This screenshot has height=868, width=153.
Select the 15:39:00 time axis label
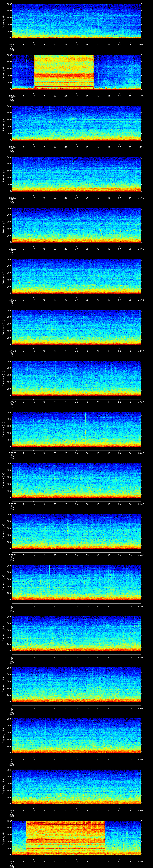(12, 555)
